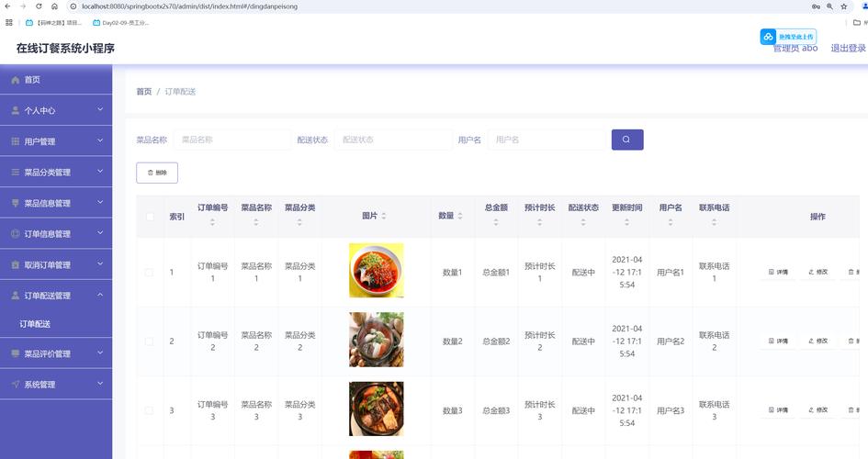Click the 菜品名称 search input field
Image resolution: width=868 pixels, height=459 pixels.
click(231, 140)
